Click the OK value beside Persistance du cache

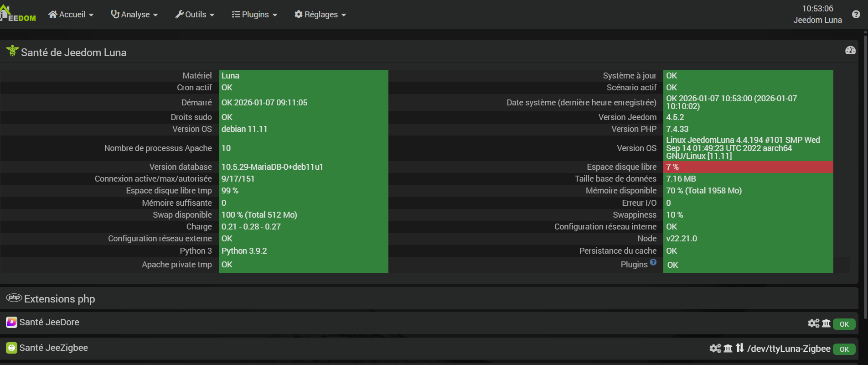[672, 251]
